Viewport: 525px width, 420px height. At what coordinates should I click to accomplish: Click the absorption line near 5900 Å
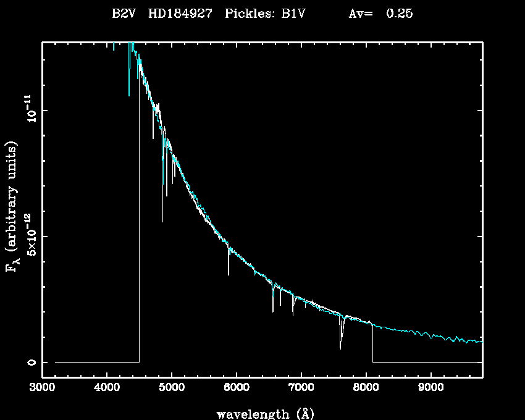(x=229, y=262)
